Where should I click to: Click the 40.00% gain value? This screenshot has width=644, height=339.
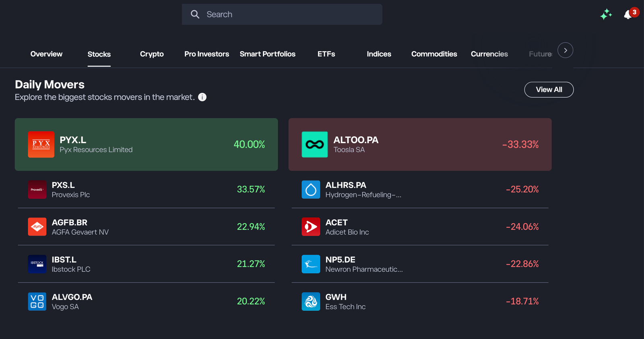[x=249, y=144]
